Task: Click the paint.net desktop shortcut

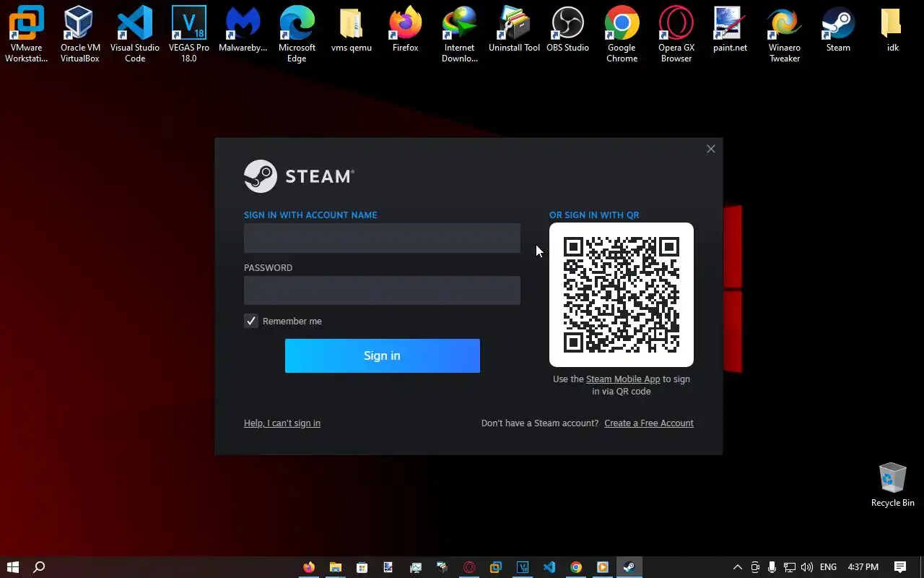Action: click(730, 29)
